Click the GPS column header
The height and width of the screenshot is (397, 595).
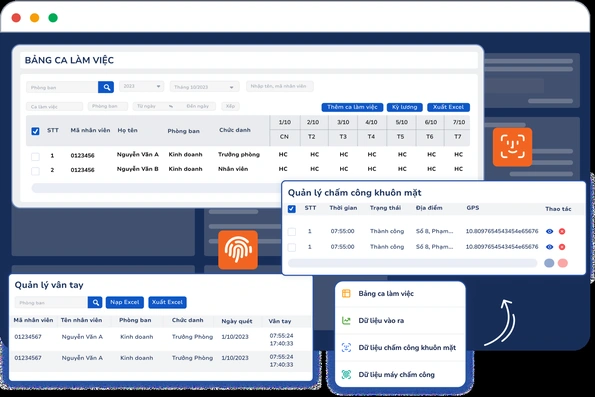tap(472, 208)
